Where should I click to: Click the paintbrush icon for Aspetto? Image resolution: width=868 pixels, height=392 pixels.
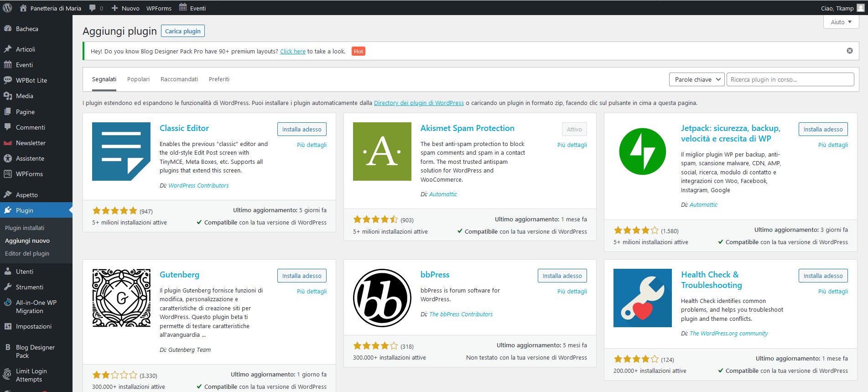(x=8, y=195)
